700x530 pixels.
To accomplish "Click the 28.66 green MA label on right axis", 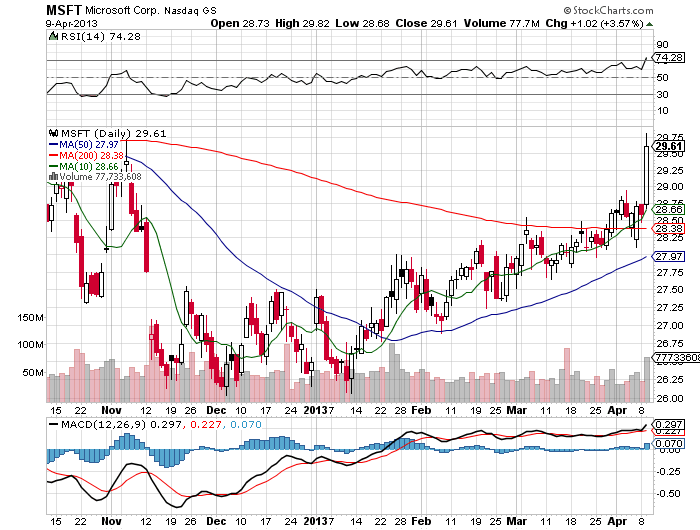I will tap(668, 209).
